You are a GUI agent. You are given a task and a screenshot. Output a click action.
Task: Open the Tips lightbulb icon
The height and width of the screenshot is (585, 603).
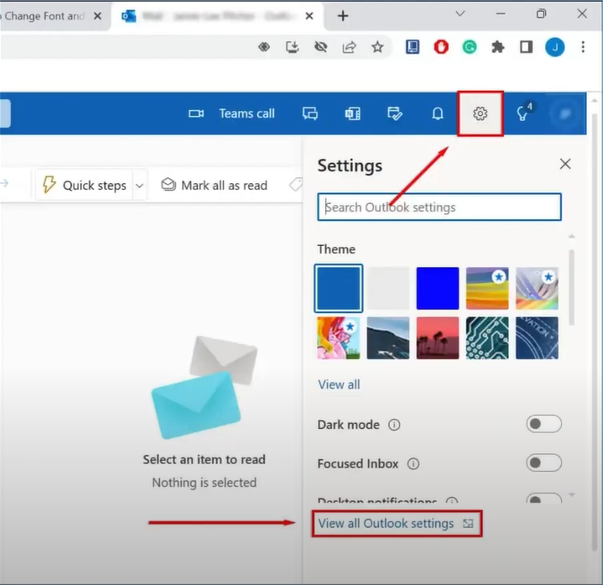tap(523, 113)
